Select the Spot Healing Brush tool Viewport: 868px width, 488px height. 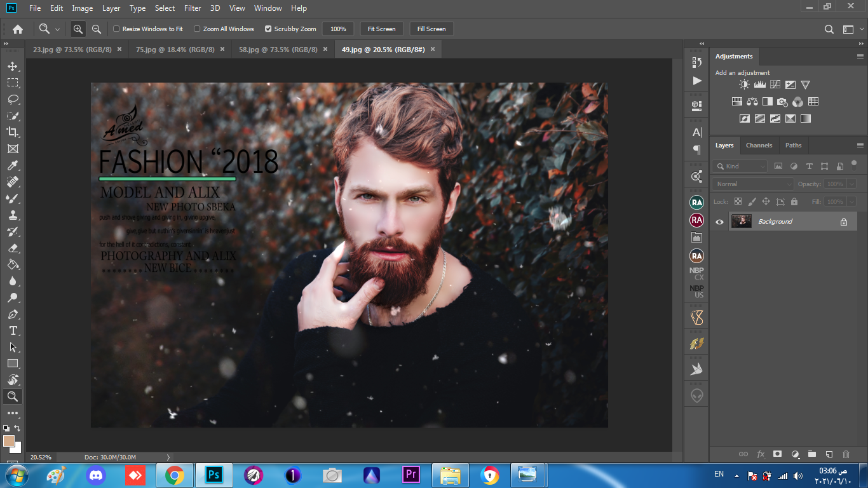tap(13, 182)
